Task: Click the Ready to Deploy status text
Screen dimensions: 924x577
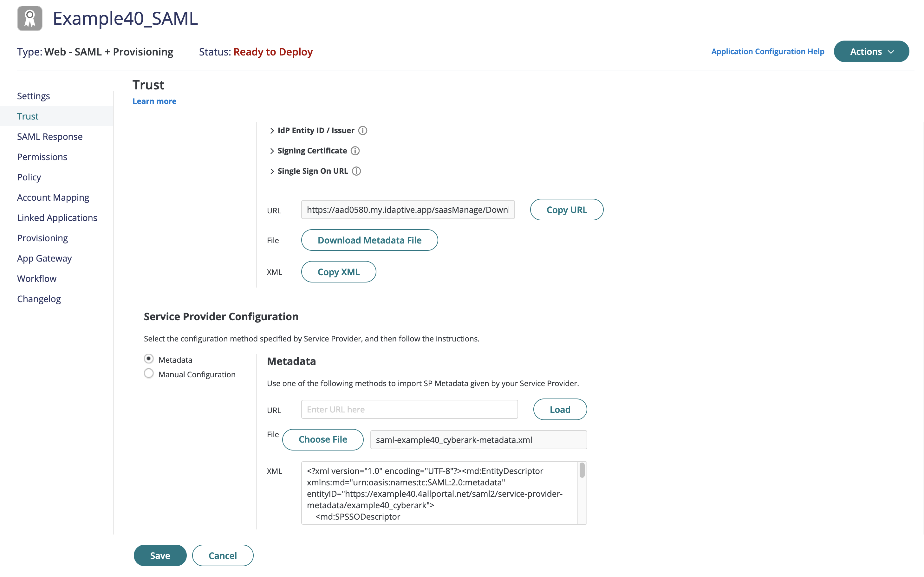Action: point(273,51)
